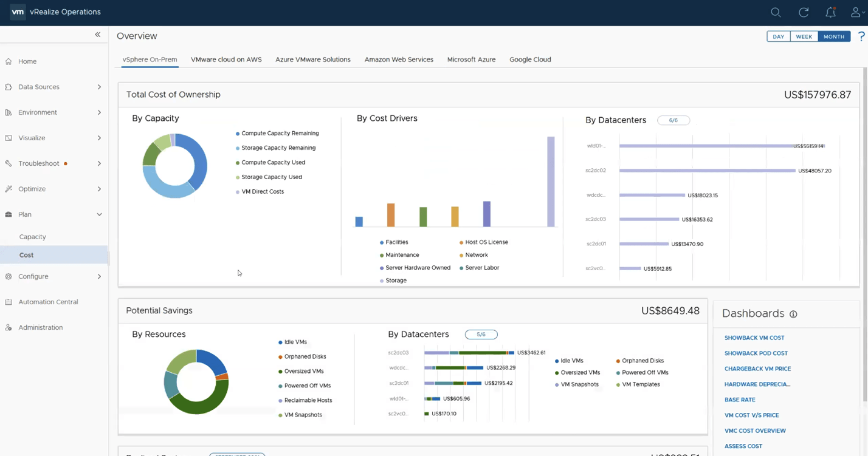868x456 pixels.
Task: Click the help question mark icon
Action: click(861, 36)
